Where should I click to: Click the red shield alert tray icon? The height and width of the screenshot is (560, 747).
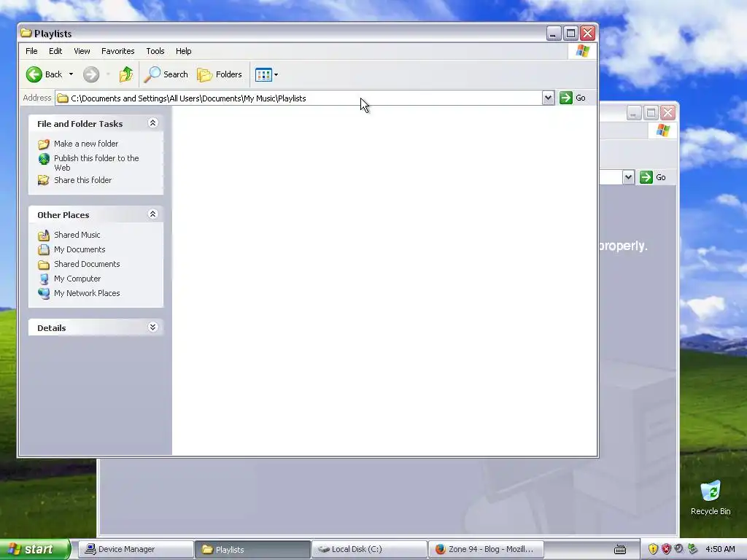click(666, 549)
